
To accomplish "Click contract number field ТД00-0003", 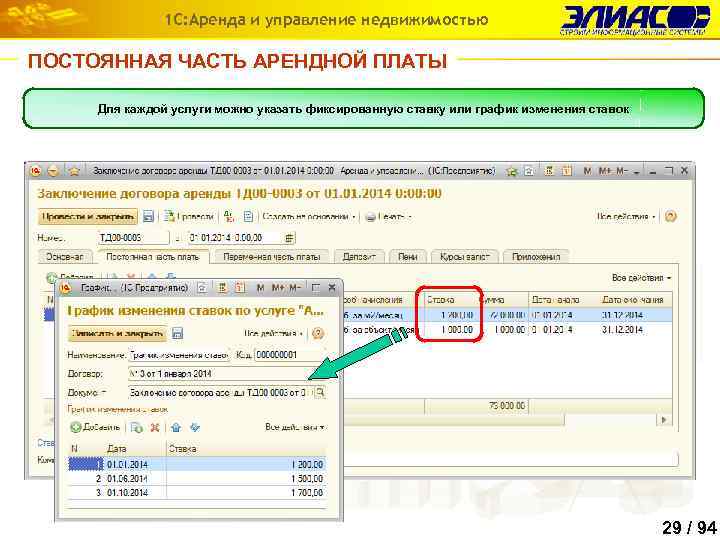I will click(x=133, y=238).
